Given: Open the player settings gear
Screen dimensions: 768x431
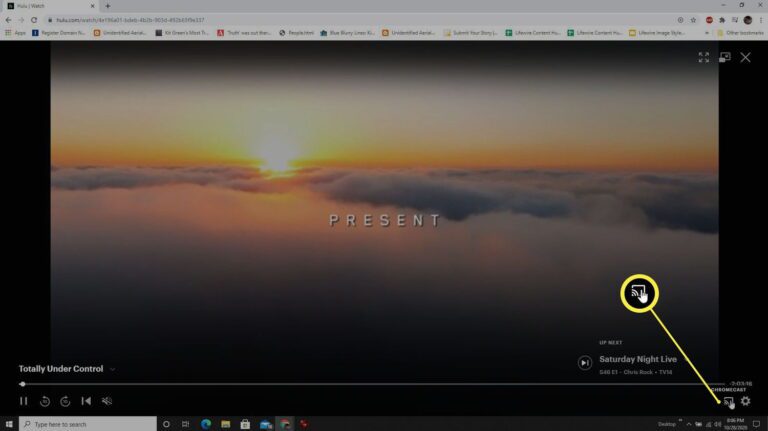Looking at the screenshot, I should (745, 401).
